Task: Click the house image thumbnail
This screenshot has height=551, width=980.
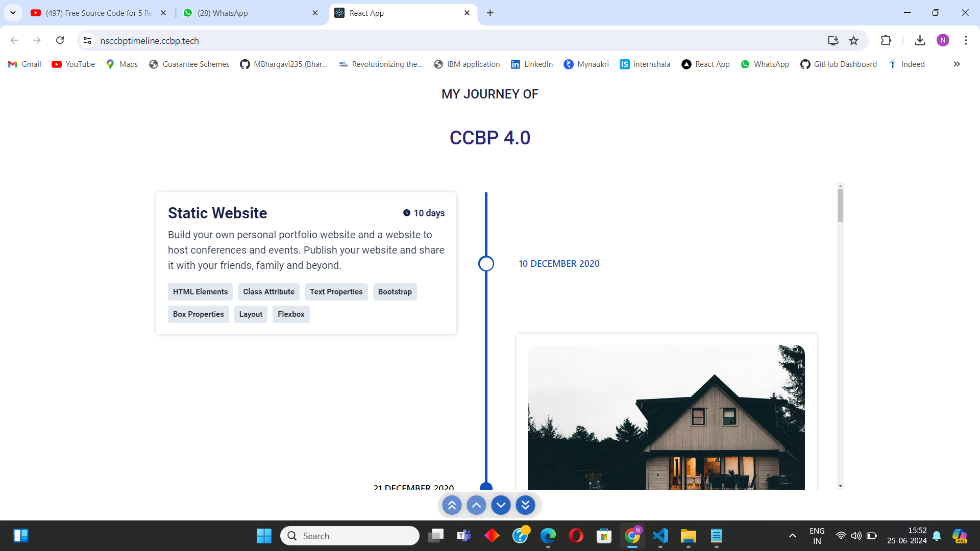Action: point(666,417)
